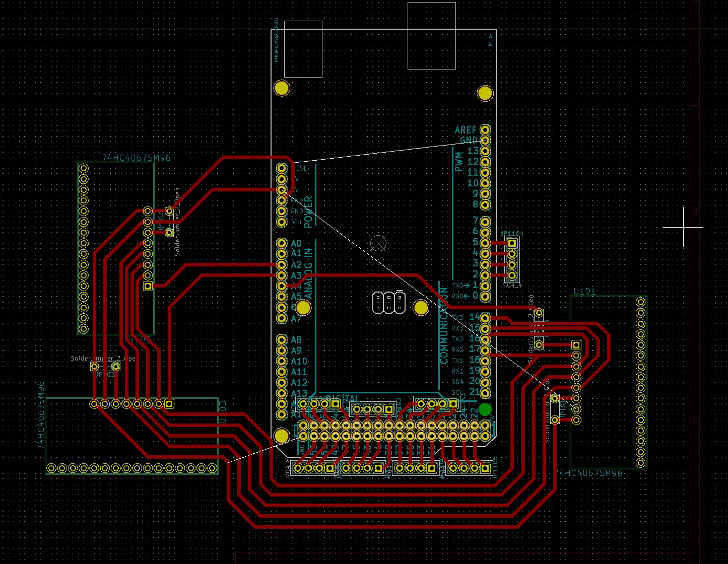728x564 pixels.
Task: Select the TX0 pin 1 pad
Action: (485, 285)
